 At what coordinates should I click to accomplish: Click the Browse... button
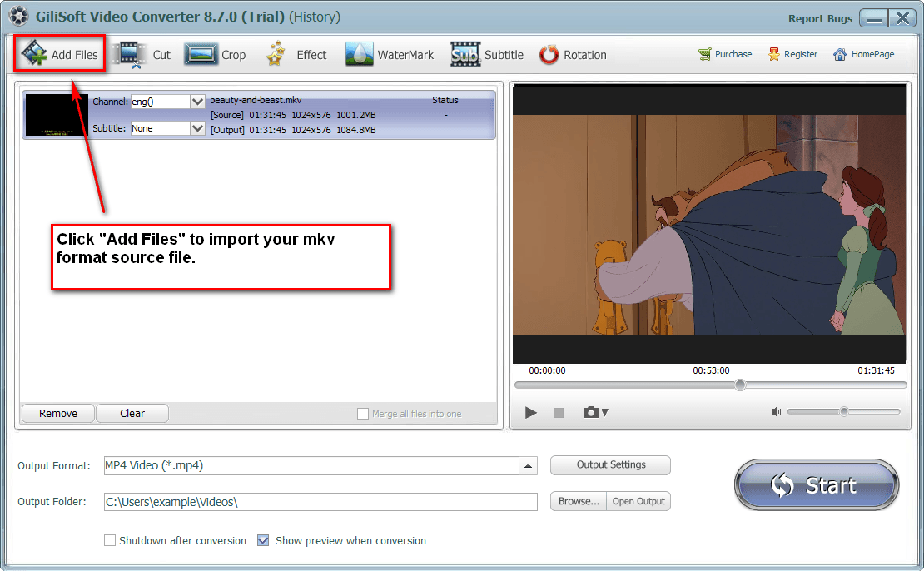[x=578, y=501]
